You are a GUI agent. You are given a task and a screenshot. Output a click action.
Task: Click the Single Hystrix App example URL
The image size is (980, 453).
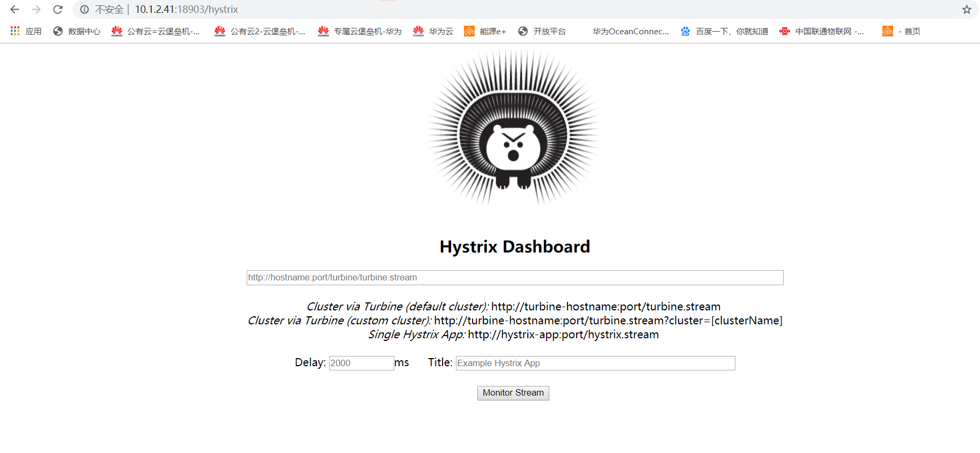563,335
